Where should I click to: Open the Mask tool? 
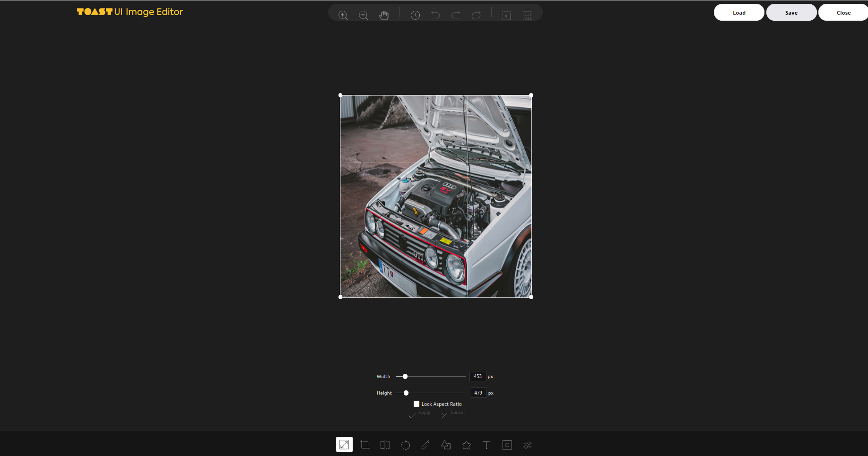tap(507, 445)
